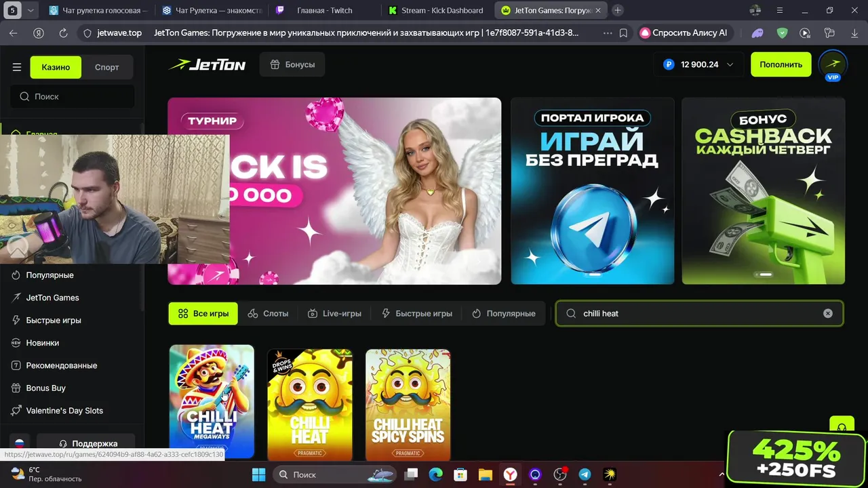The image size is (868, 488).
Task: Open the page options three-dot icon
Action: click(606, 33)
